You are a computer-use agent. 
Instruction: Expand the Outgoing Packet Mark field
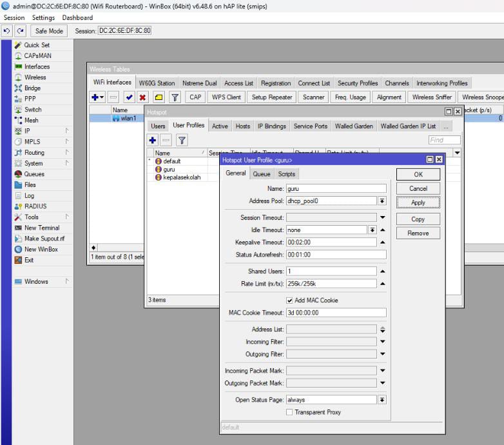(x=382, y=383)
